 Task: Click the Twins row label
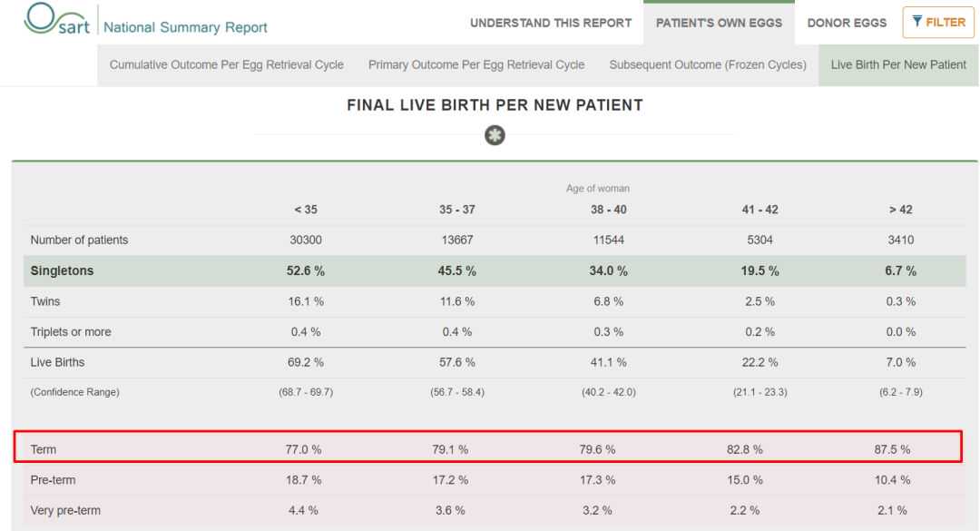[x=46, y=301]
